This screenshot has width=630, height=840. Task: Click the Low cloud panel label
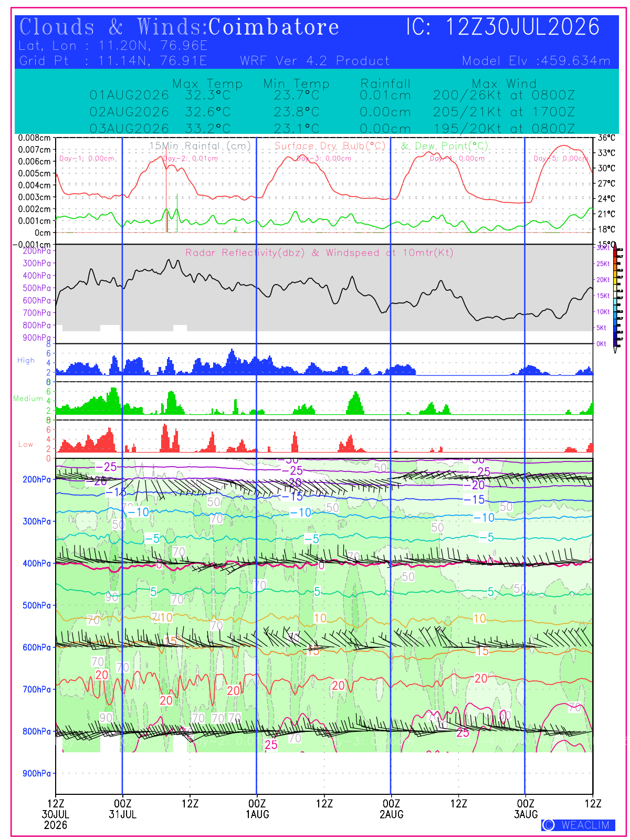26,444
